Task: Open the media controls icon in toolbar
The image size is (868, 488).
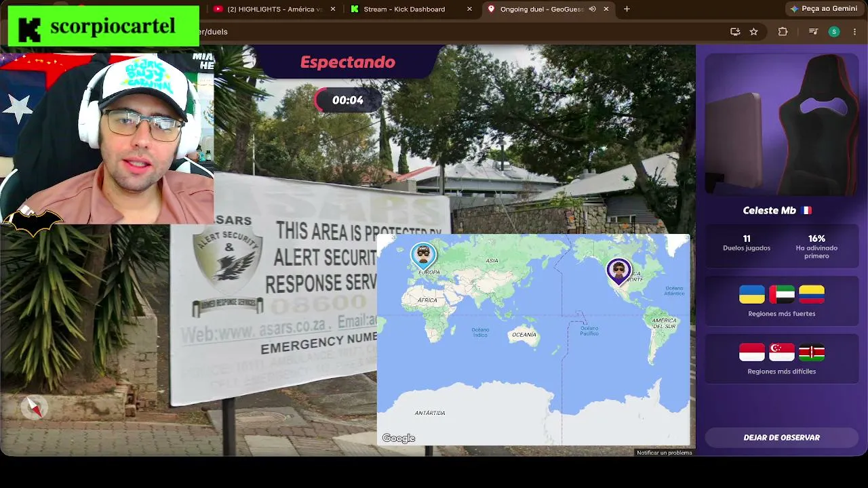Action: 813,32
